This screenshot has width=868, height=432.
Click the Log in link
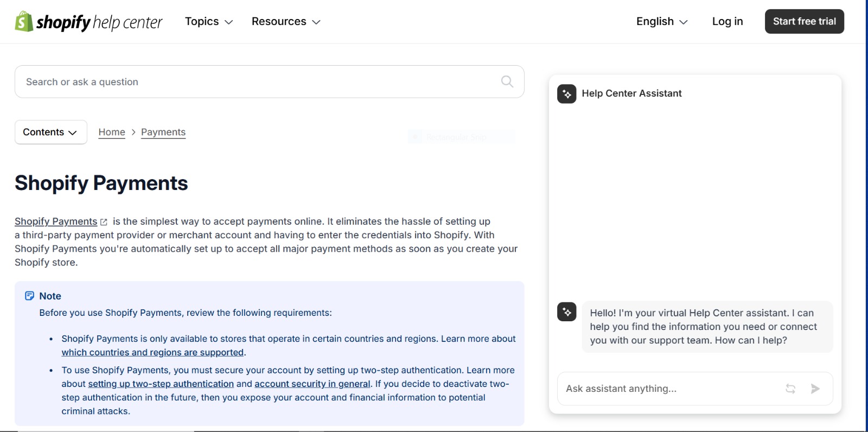727,22
